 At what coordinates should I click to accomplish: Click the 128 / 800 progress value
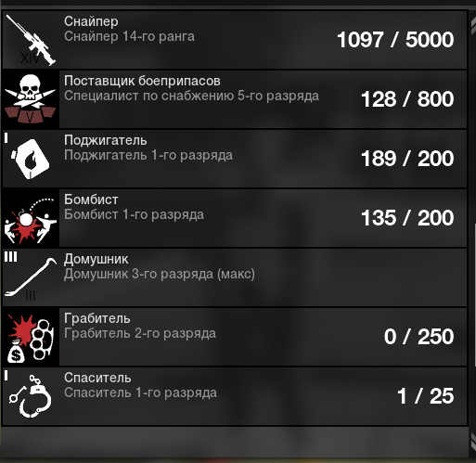tap(407, 99)
